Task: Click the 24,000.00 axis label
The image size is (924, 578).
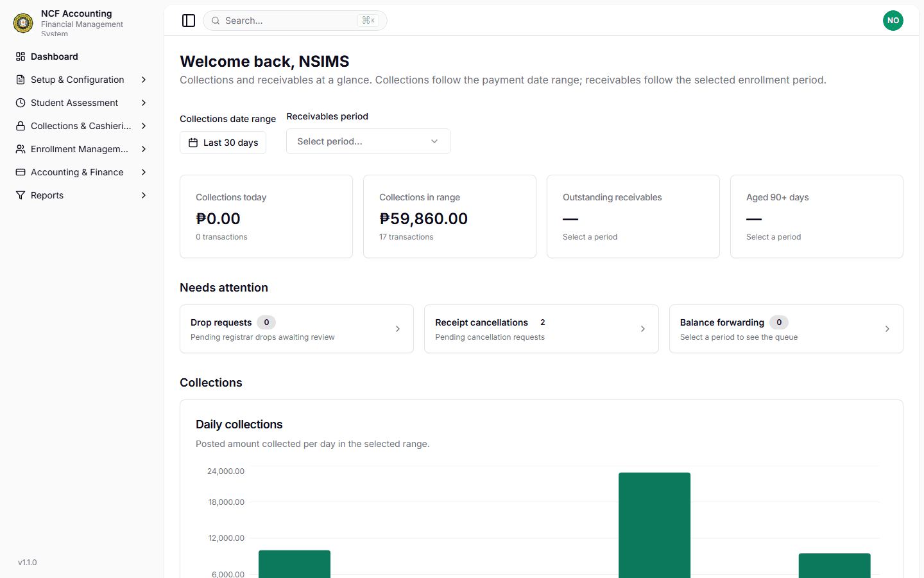Action: click(x=226, y=471)
